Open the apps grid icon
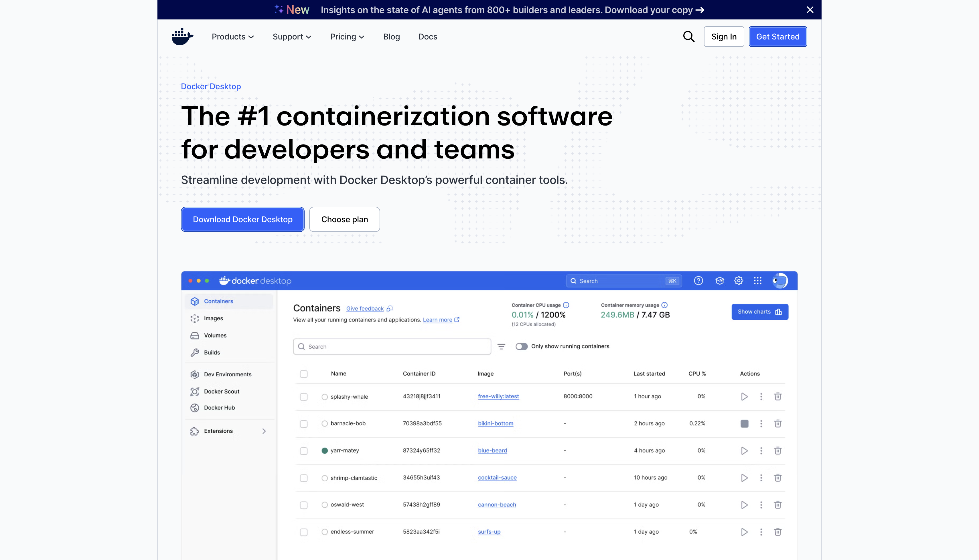The image size is (979, 560). click(x=757, y=281)
